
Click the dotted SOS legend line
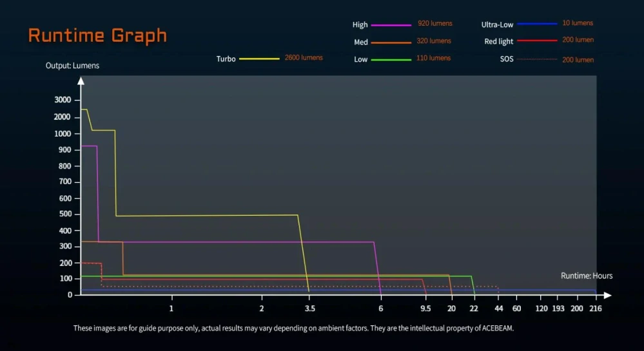[537, 59]
